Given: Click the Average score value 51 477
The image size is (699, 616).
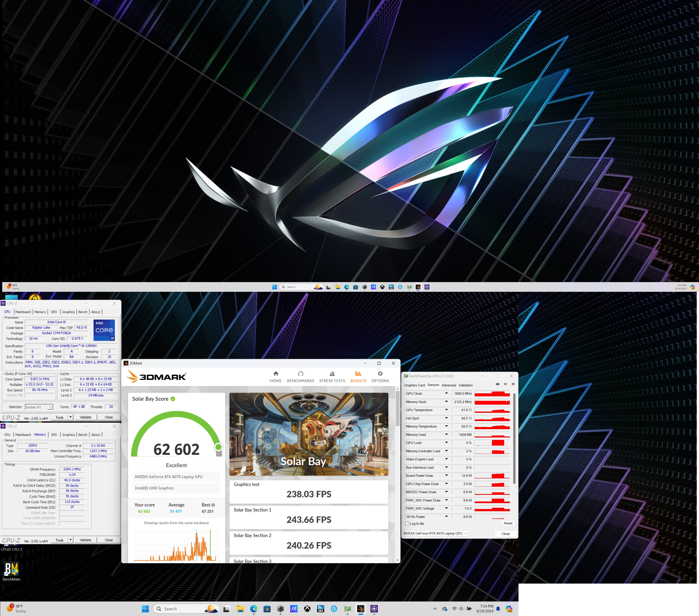Looking at the screenshot, I should pos(176,511).
